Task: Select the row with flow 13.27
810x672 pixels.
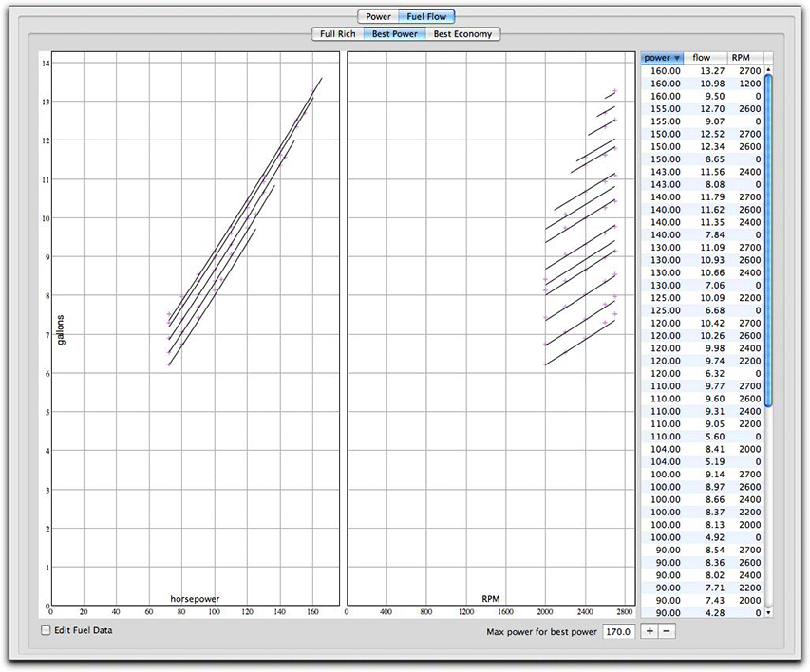Action: point(703,71)
